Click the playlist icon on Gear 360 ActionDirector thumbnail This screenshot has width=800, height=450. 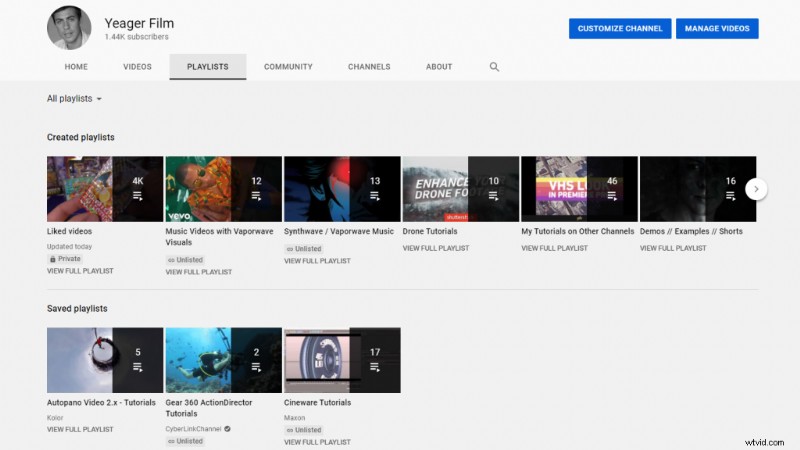pos(256,367)
